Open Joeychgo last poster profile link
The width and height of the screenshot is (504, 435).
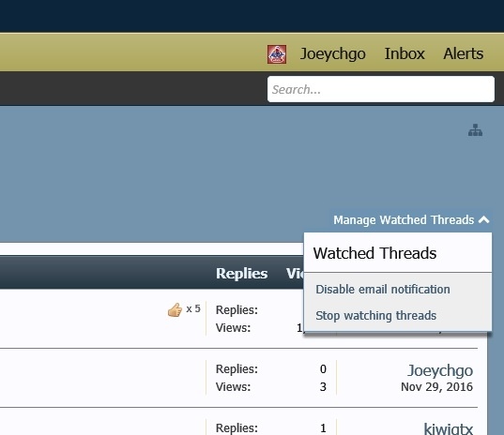[440, 370]
